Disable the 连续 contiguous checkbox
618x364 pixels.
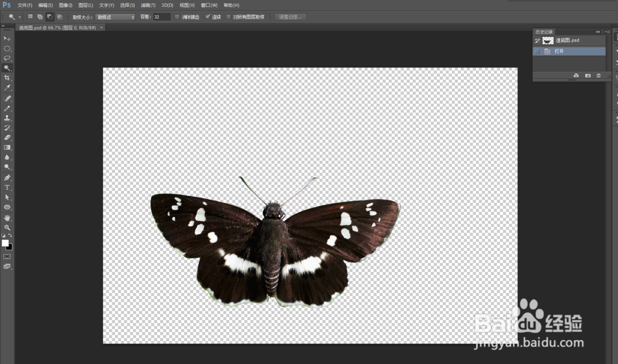click(208, 17)
